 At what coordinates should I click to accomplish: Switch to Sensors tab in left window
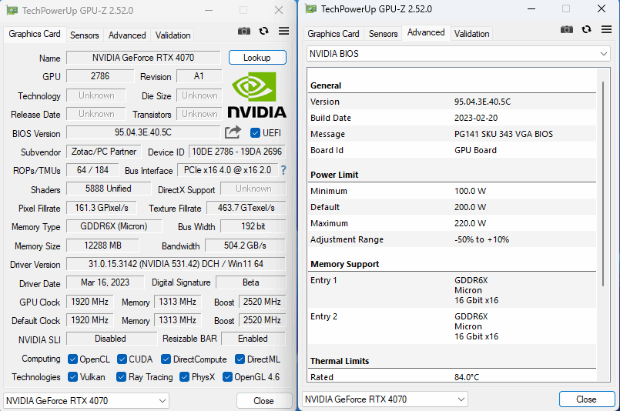tap(84, 35)
